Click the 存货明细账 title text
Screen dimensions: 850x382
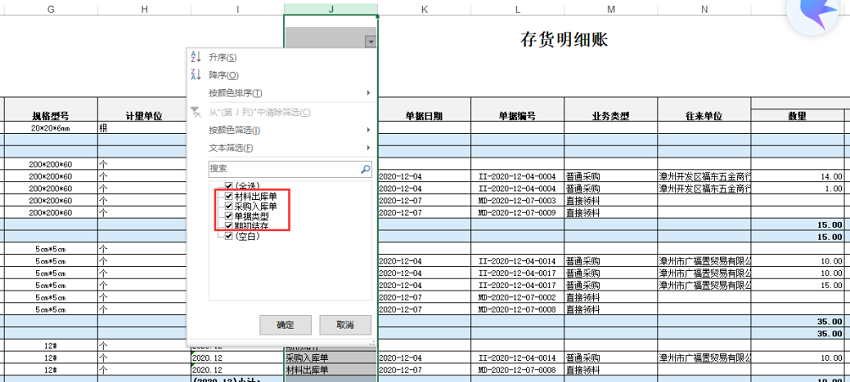click(x=564, y=40)
